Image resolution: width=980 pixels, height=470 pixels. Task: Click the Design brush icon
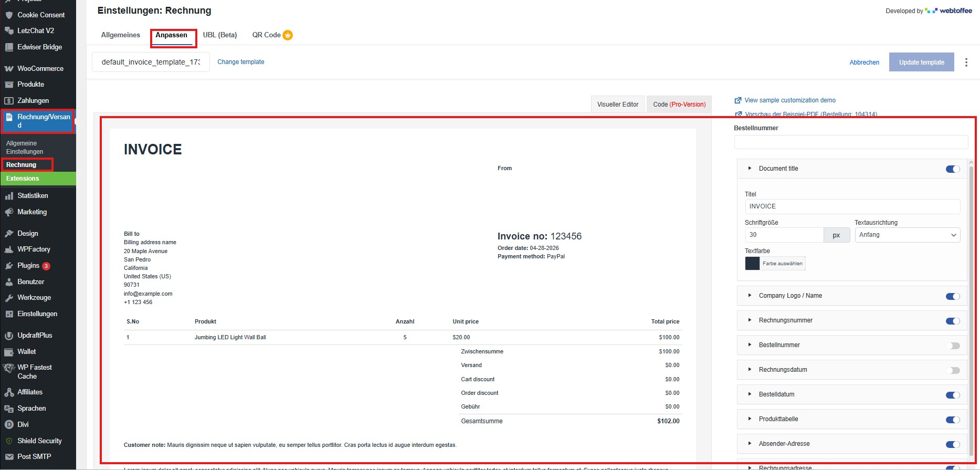pyautogui.click(x=9, y=233)
